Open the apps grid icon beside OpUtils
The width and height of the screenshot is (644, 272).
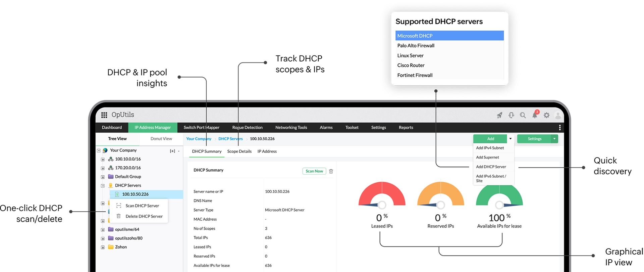(104, 115)
